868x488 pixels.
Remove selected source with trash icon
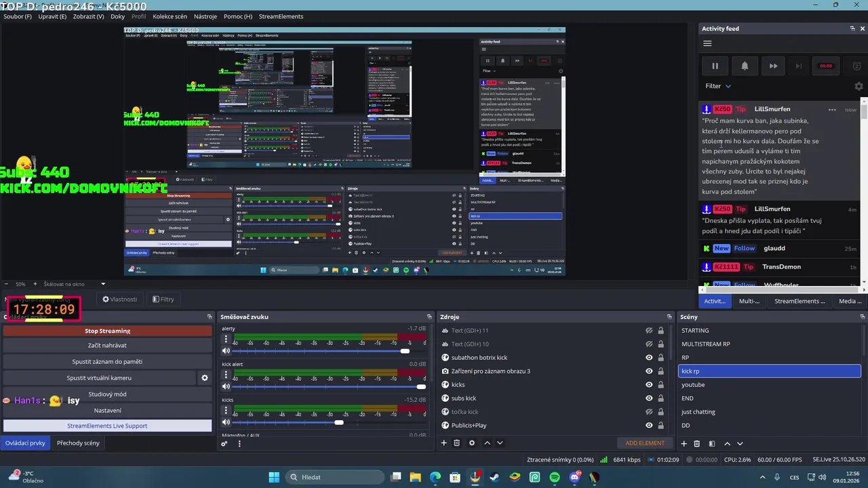(x=457, y=443)
